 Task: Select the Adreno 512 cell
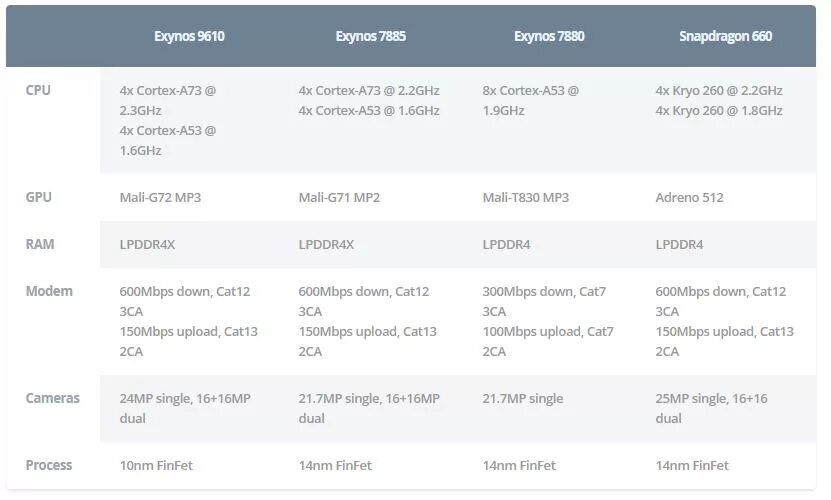click(689, 197)
